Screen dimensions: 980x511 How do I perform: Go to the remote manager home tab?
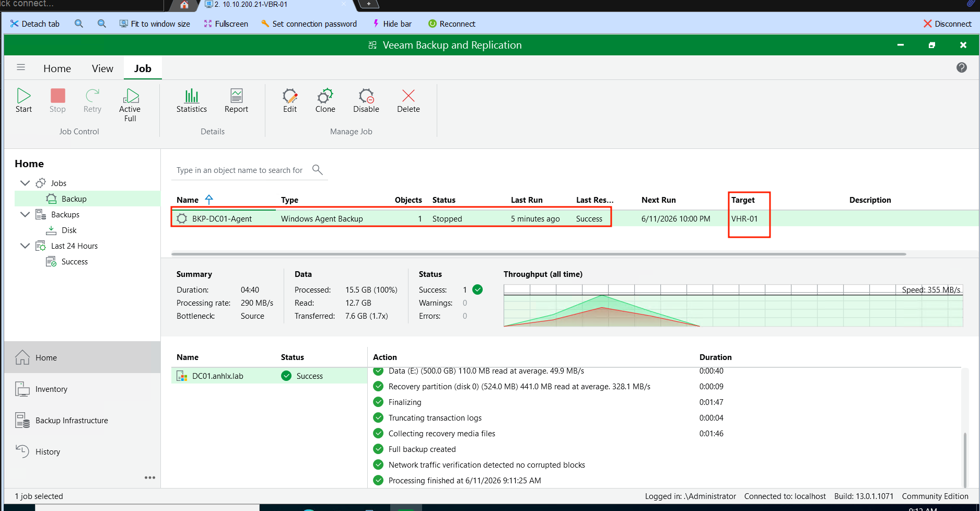pos(184,5)
